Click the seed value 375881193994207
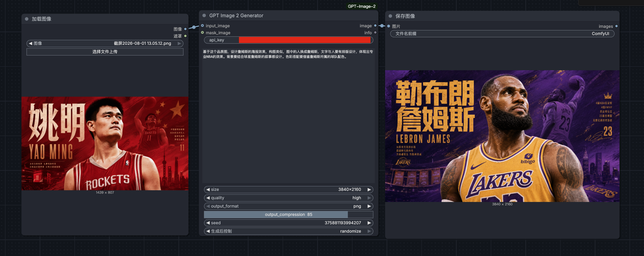644x256 pixels. pos(343,223)
